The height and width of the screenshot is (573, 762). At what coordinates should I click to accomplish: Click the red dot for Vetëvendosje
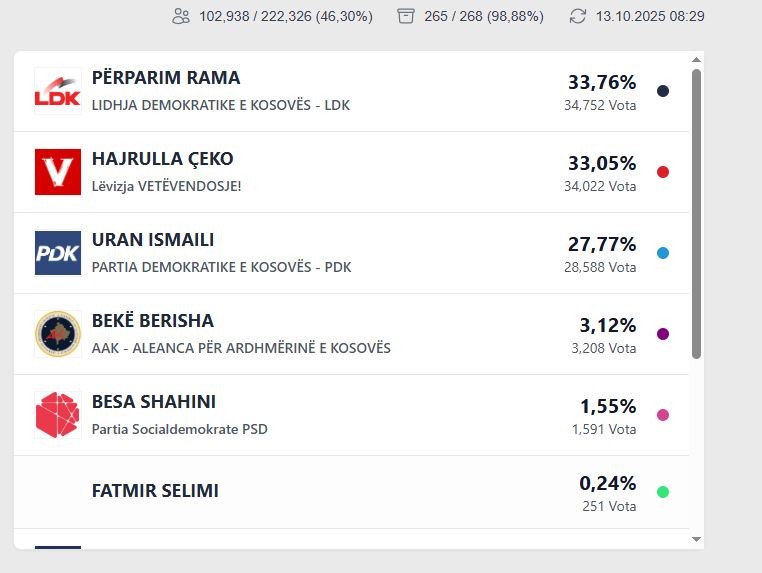[x=663, y=172]
